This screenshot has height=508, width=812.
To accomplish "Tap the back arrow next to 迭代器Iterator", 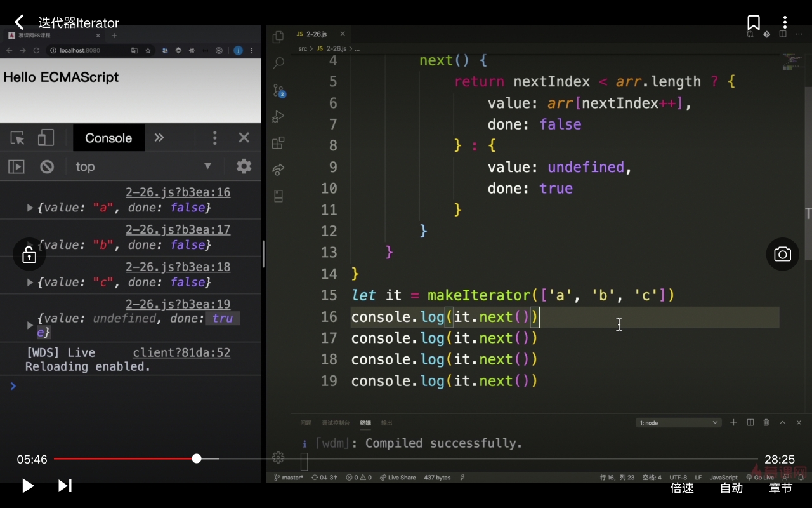I will (19, 23).
